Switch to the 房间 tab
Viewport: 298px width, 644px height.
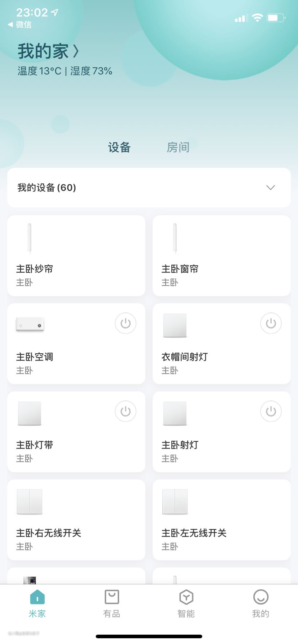178,147
